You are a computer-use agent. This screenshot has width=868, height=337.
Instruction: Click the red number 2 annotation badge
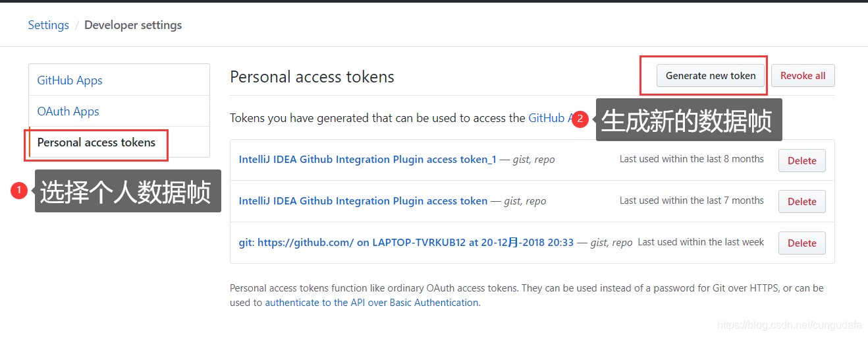point(580,119)
